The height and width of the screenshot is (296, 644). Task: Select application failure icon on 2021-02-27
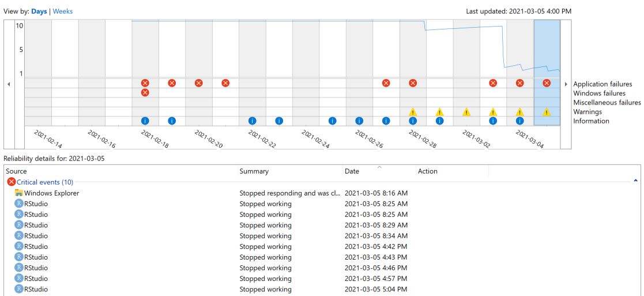point(386,83)
